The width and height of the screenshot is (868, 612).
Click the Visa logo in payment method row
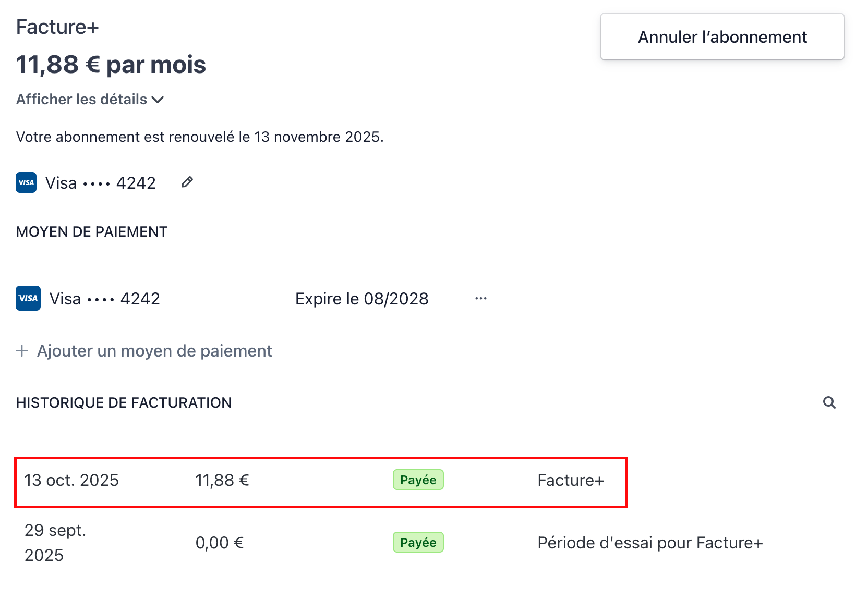(x=28, y=298)
